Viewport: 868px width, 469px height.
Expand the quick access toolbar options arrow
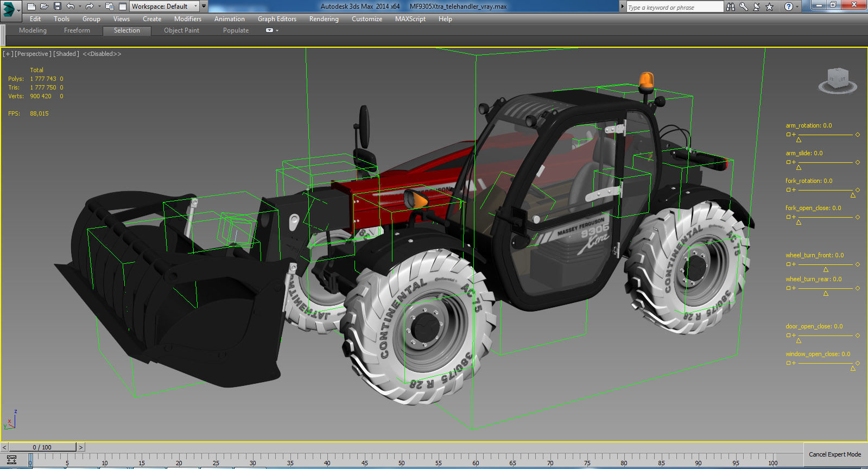tap(204, 7)
